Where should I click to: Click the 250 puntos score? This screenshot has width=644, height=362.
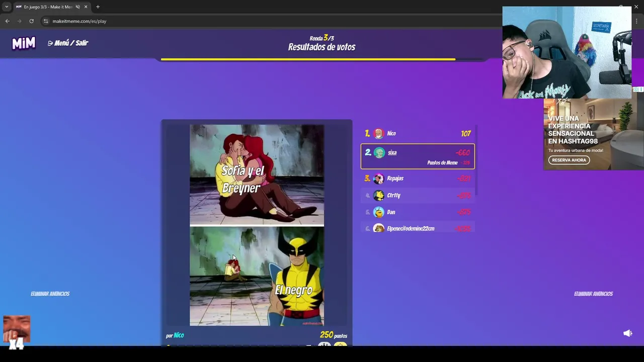click(x=333, y=335)
